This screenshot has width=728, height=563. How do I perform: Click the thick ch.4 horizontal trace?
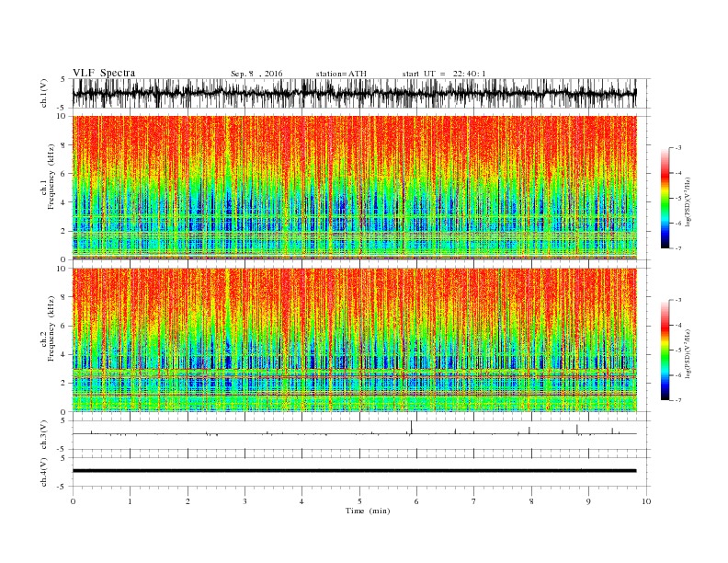[354, 471]
